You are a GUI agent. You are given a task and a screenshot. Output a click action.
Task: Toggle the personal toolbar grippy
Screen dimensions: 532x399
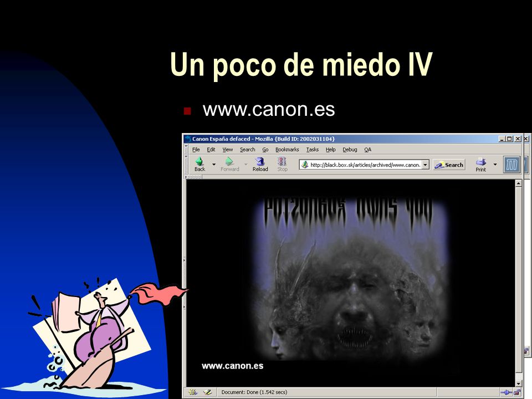point(193,177)
